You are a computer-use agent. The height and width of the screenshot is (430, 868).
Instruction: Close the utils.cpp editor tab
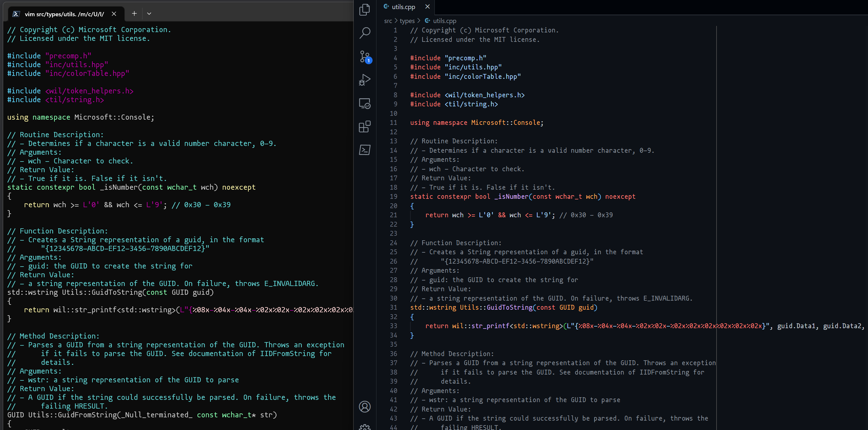pos(427,7)
